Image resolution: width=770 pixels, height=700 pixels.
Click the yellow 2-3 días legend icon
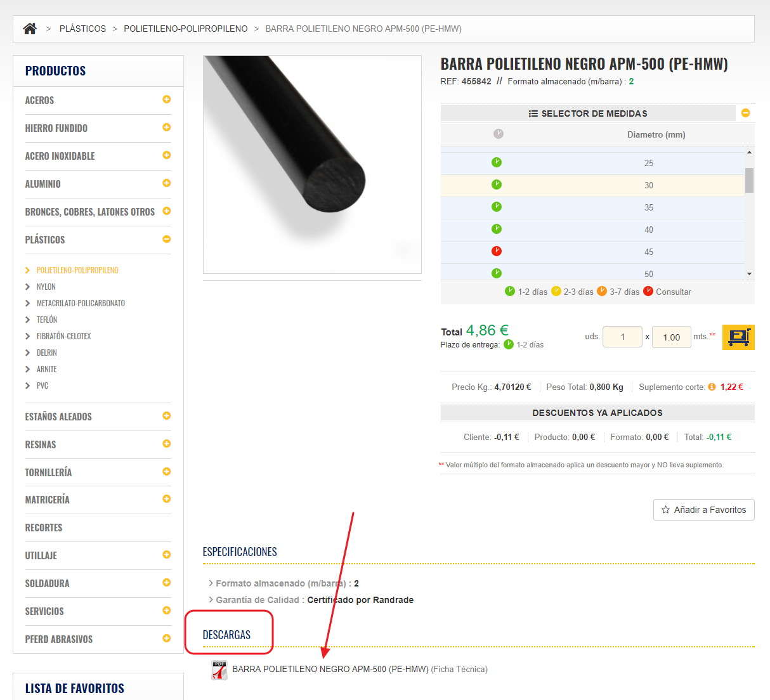click(556, 291)
